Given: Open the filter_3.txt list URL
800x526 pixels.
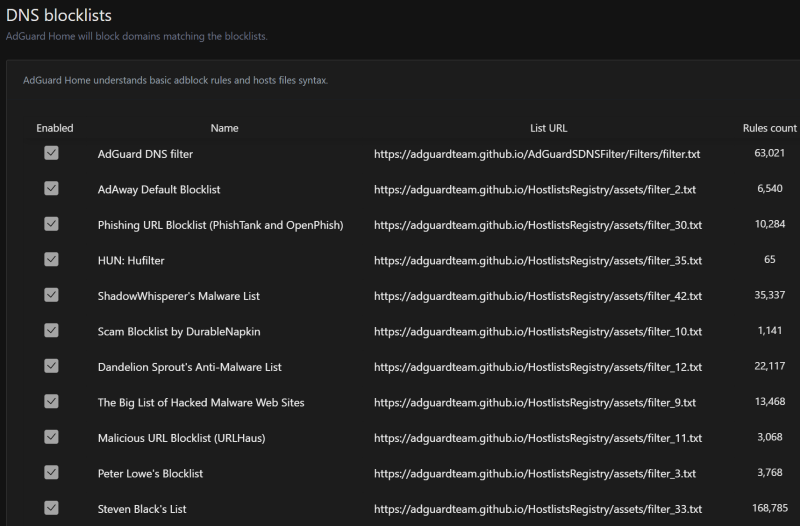Looking at the screenshot, I should pyautogui.click(x=535, y=473).
